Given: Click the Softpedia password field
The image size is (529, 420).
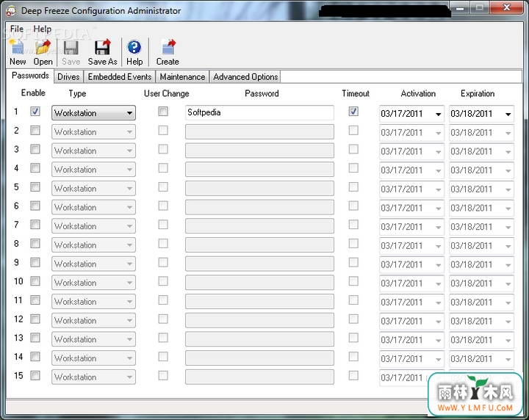Looking at the screenshot, I should pyautogui.click(x=259, y=112).
